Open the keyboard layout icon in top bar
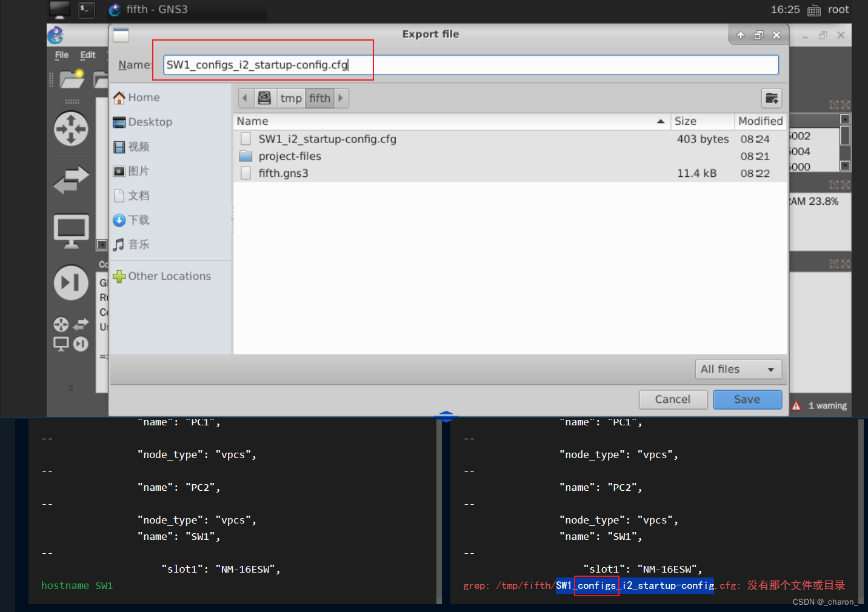This screenshot has width=868, height=612. 813,10
